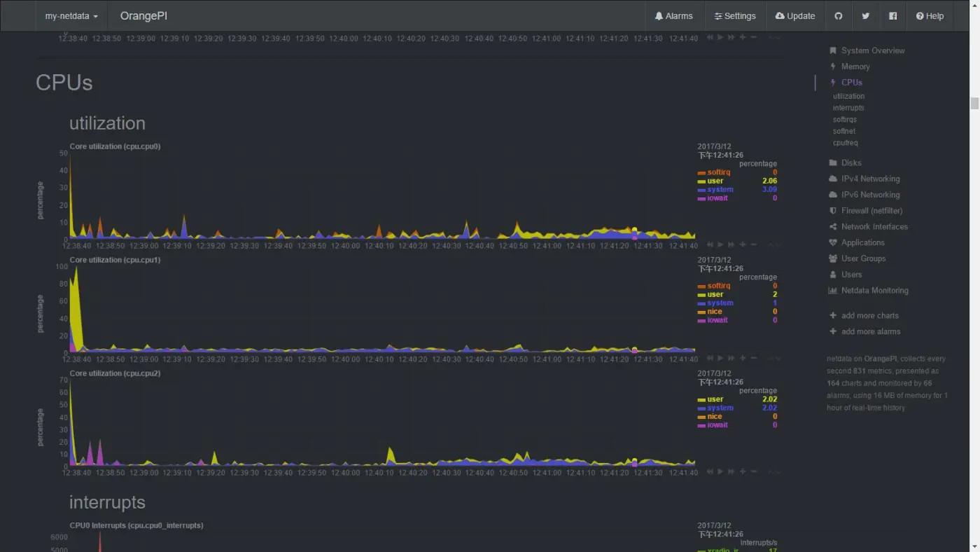Pan the cpu2 chart left
The height and width of the screenshot is (552, 980).
(x=710, y=471)
